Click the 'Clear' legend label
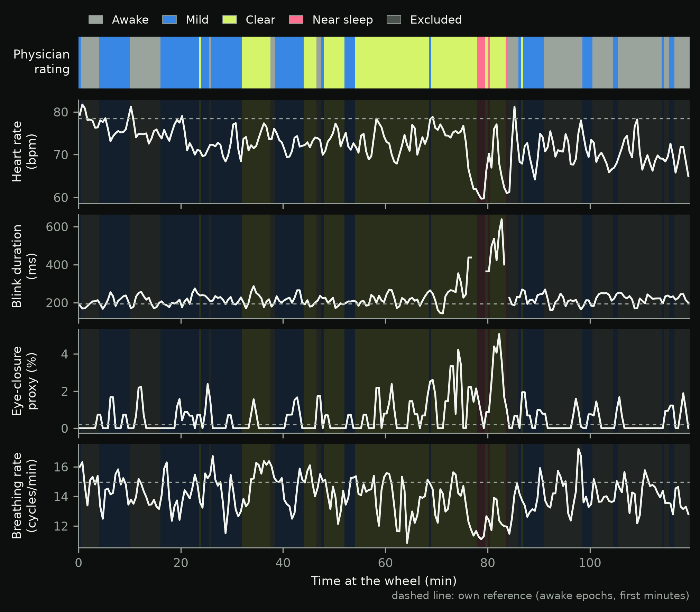The image size is (700, 612). coord(260,20)
